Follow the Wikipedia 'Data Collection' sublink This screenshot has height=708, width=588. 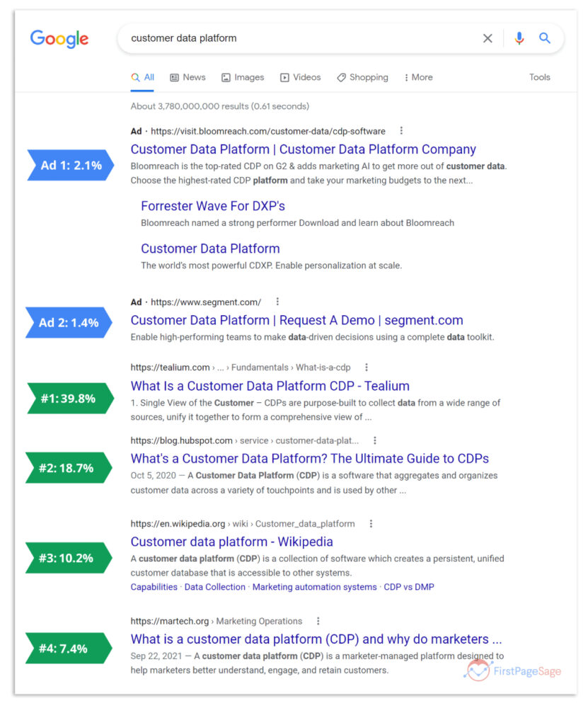pos(215,587)
